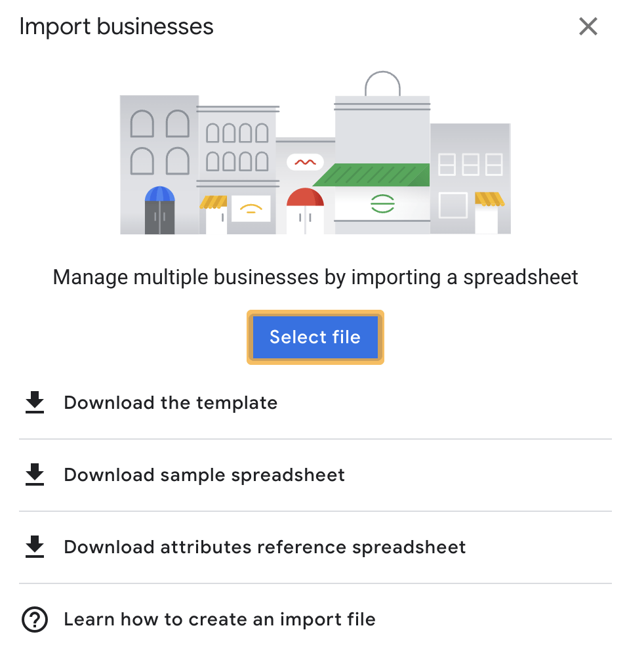Click the Learn how to create row
Image resolution: width=627 pixels, height=672 pixels.
pyautogui.click(x=315, y=619)
